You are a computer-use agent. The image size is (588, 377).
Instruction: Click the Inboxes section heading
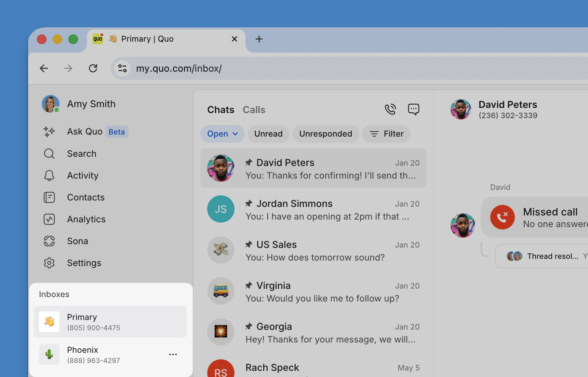[54, 294]
